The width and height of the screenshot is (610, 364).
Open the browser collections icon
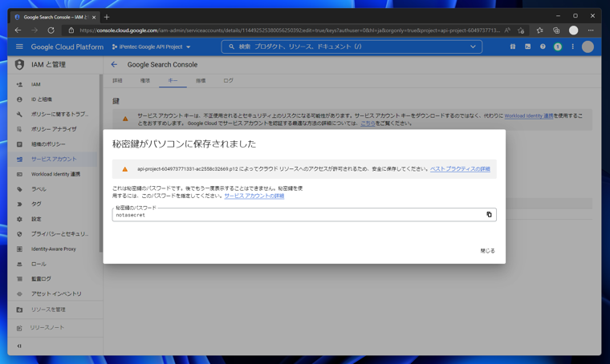[x=556, y=30]
